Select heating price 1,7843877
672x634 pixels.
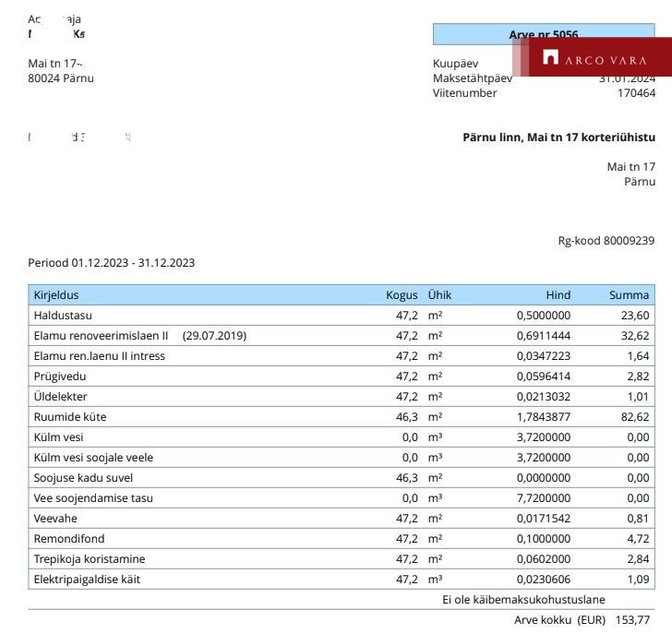pos(544,417)
